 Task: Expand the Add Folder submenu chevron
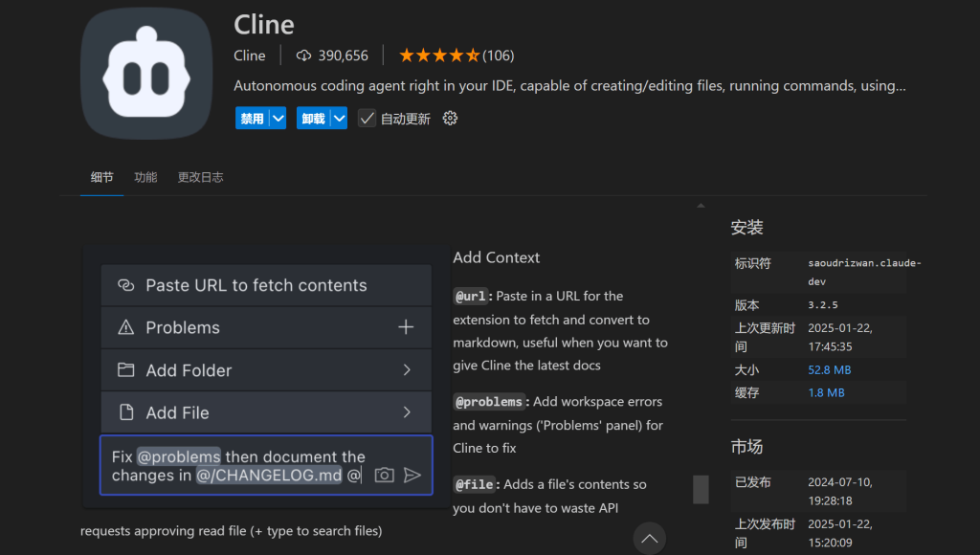click(x=407, y=370)
